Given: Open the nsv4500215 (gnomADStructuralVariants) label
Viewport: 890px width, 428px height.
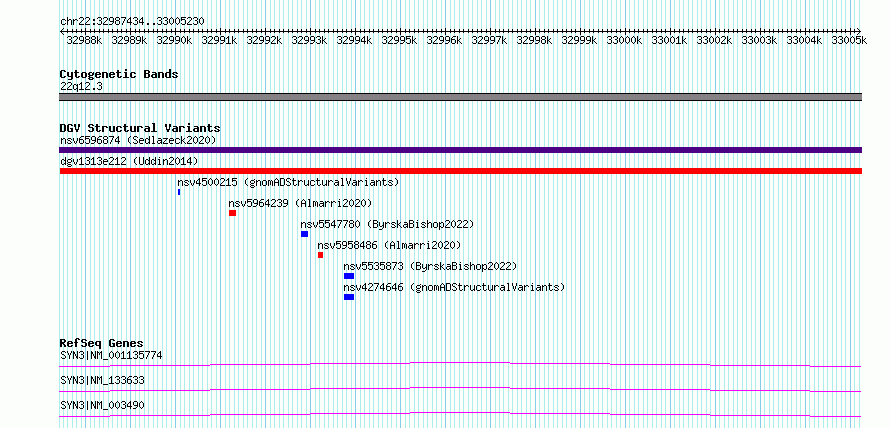Looking at the screenshot, I should pos(288,182).
